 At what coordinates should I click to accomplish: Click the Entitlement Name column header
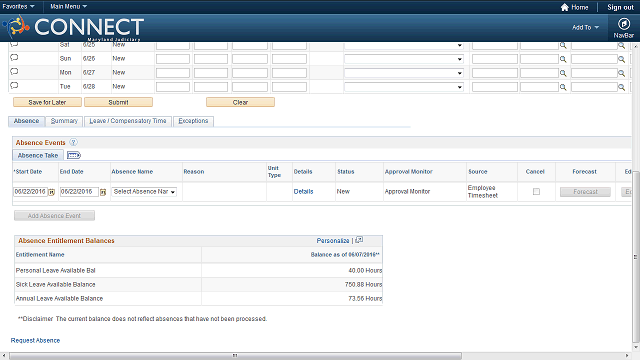[40, 255]
